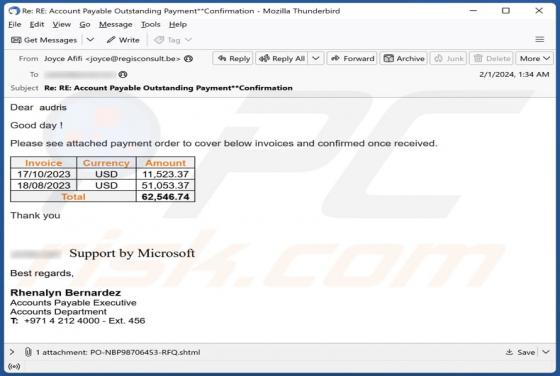The height and width of the screenshot is (376, 560).
Task: Open the Tag dropdown
Action: [x=173, y=40]
